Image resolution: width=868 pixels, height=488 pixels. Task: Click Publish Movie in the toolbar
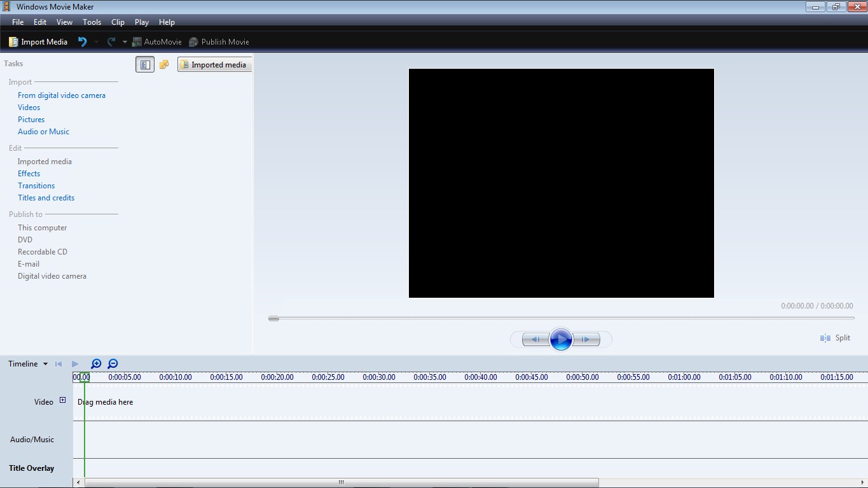[x=219, y=42]
